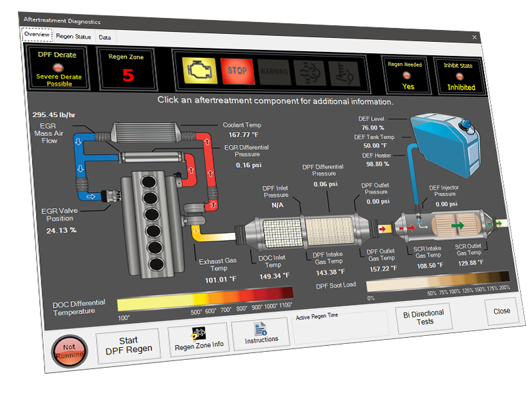The width and height of the screenshot is (532, 401).
Task: Click the Regen Zone 5 display
Action: coord(127,70)
